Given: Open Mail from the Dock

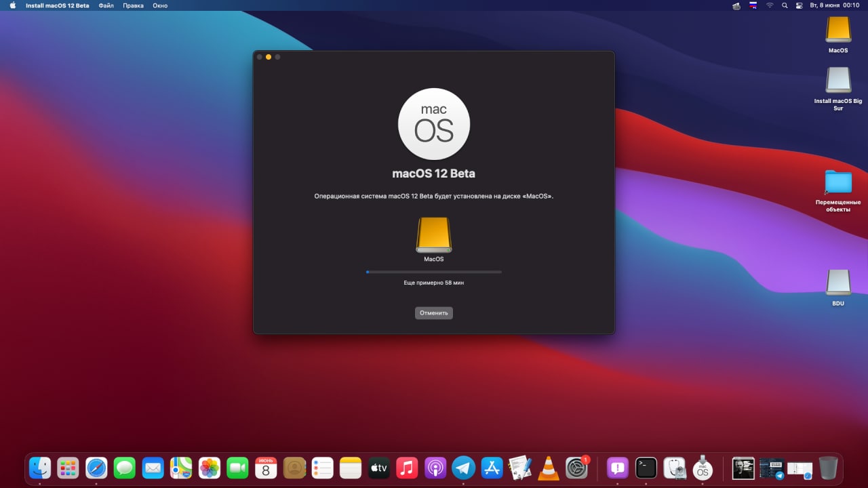Looking at the screenshot, I should click(153, 468).
